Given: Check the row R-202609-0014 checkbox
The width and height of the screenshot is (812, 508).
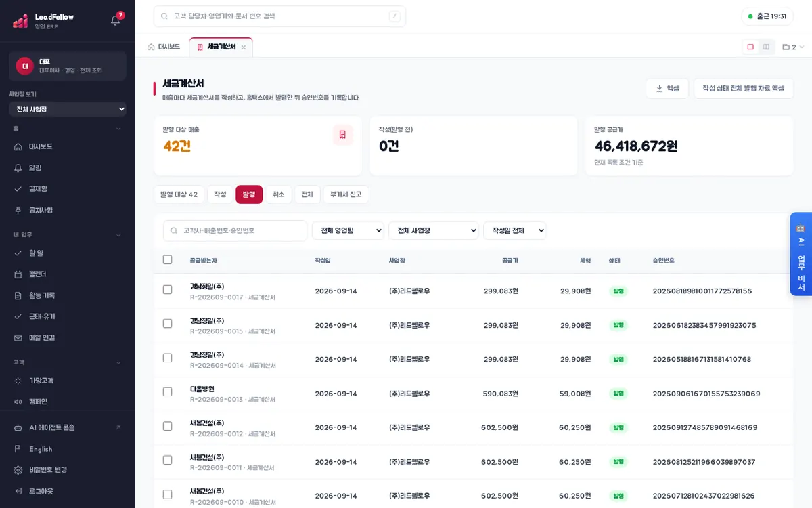Looking at the screenshot, I should [x=168, y=358].
